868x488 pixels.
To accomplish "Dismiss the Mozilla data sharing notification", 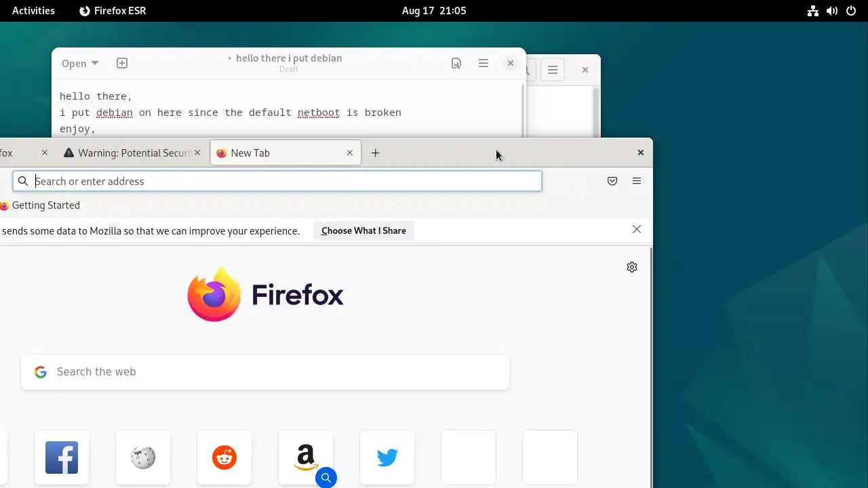I will [636, 229].
